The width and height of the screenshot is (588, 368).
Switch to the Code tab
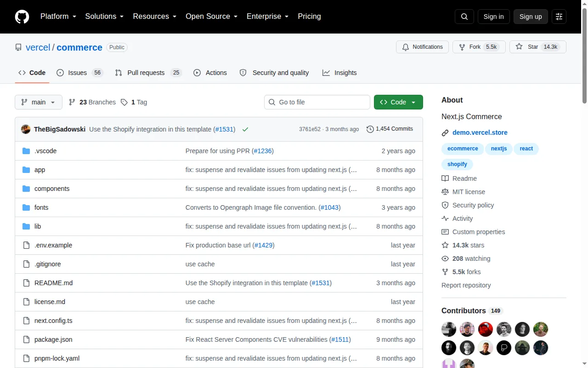coord(32,73)
